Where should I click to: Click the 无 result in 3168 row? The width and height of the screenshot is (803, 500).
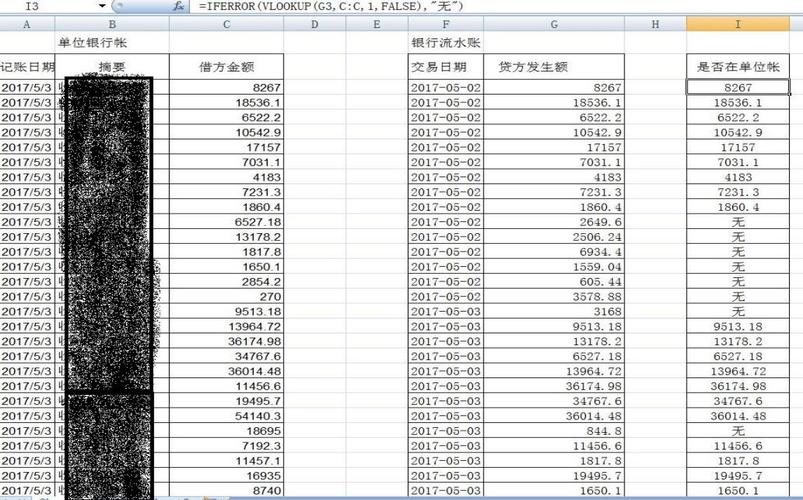(738, 311)
